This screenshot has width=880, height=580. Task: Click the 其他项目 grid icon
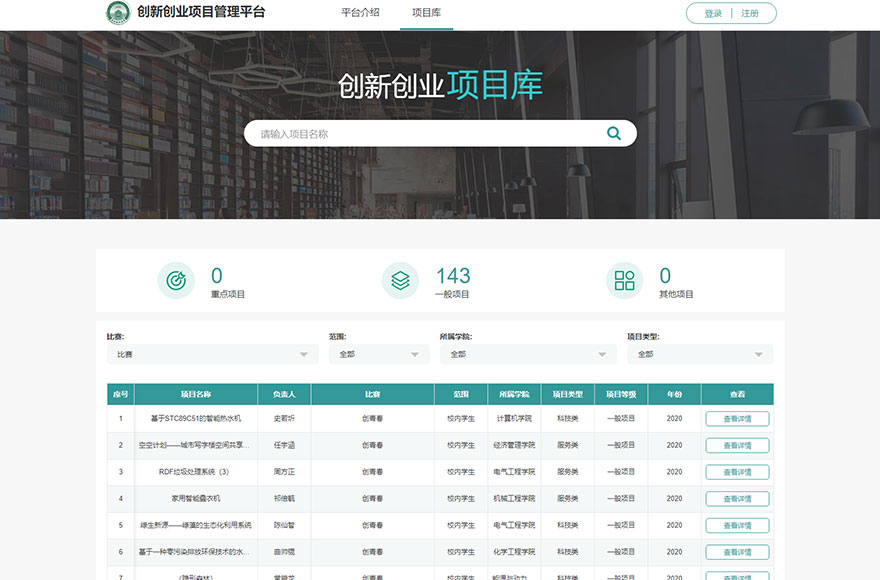(x=624, y=281)
